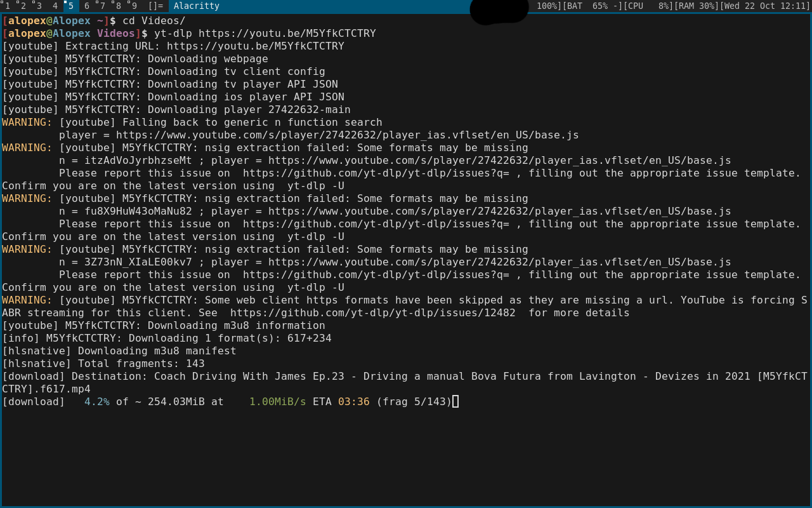Click 'Coach Driving With James Ep.23' in destination
The image size is (812, 508).
pyautogui.click(x=249, y=377)
